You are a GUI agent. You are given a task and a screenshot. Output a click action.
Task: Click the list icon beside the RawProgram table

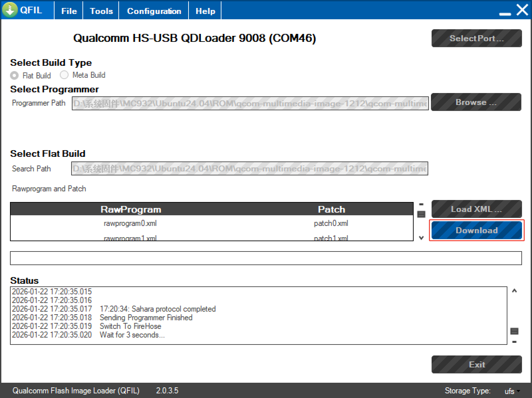421,214
